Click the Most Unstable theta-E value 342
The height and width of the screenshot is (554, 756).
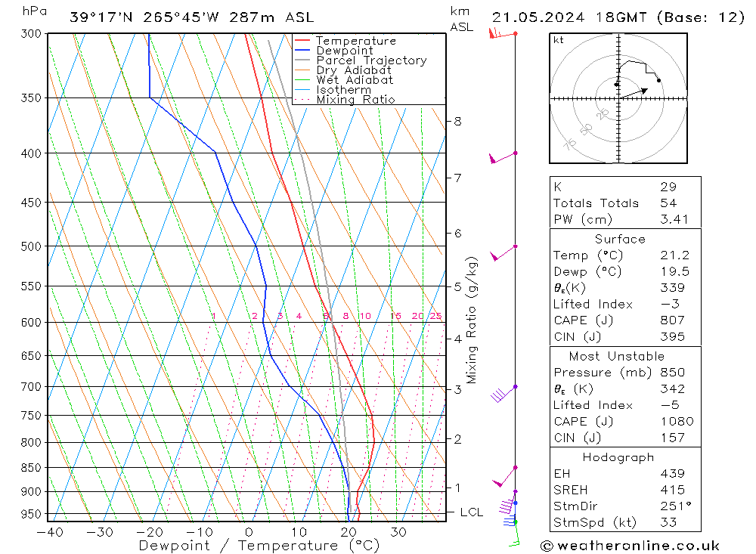[x=672, y=389]
